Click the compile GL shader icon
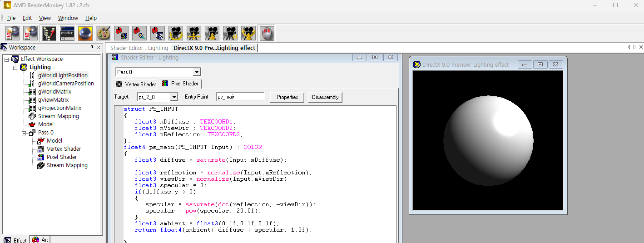Screen dimensions: 644x243 (x=139, y=33)
